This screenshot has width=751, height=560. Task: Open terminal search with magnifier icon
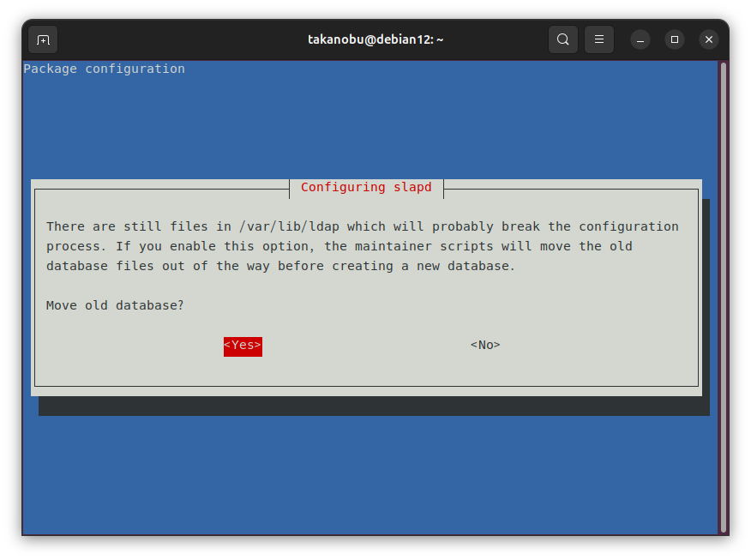tap(562, 39)
